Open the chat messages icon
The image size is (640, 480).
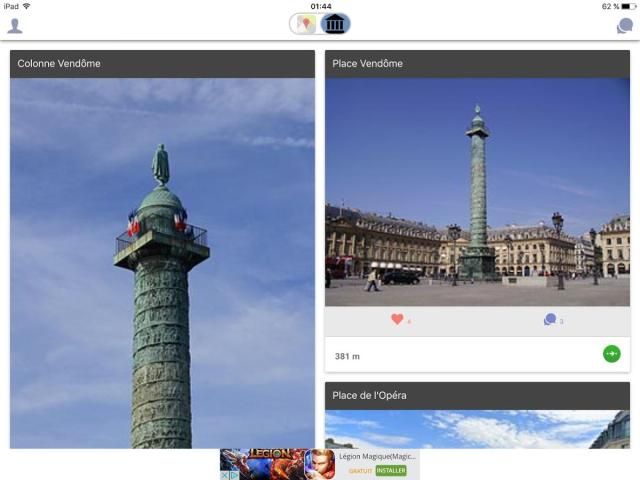point(624,26)
